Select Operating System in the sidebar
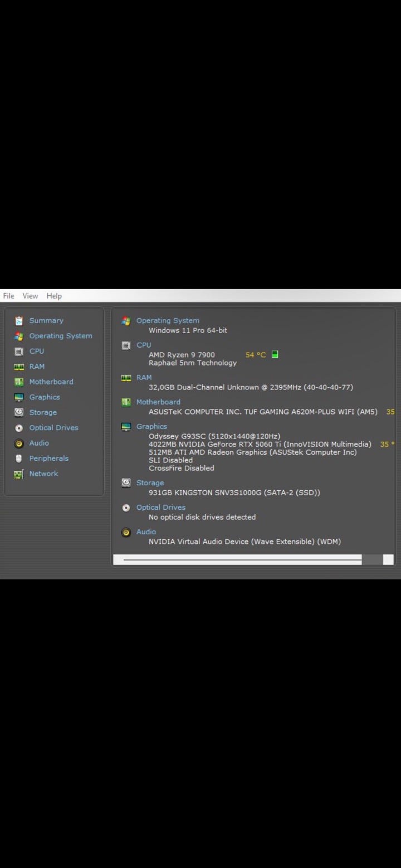This screenshot has width=401, height=868. click(x=61, y=336)
